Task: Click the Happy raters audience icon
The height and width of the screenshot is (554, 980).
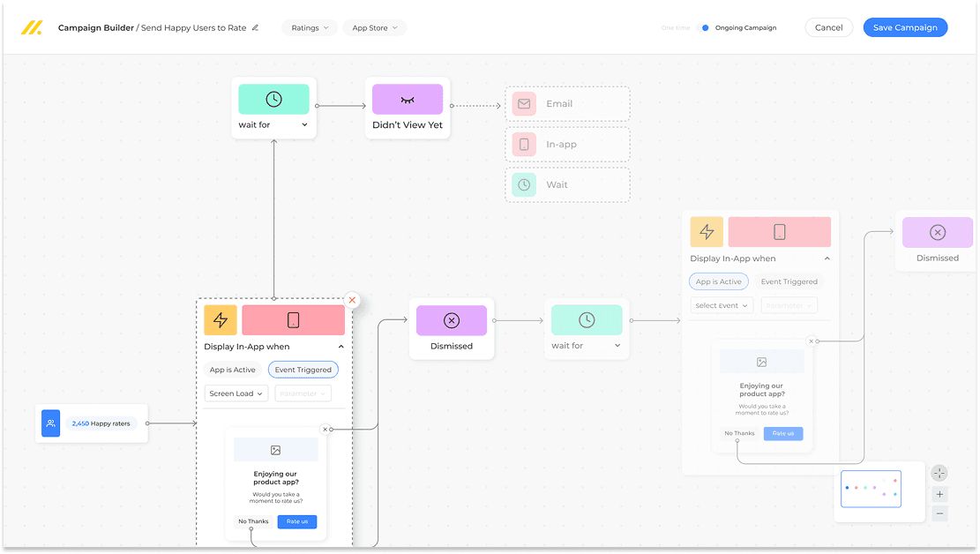Action: (x=50, y=423)
